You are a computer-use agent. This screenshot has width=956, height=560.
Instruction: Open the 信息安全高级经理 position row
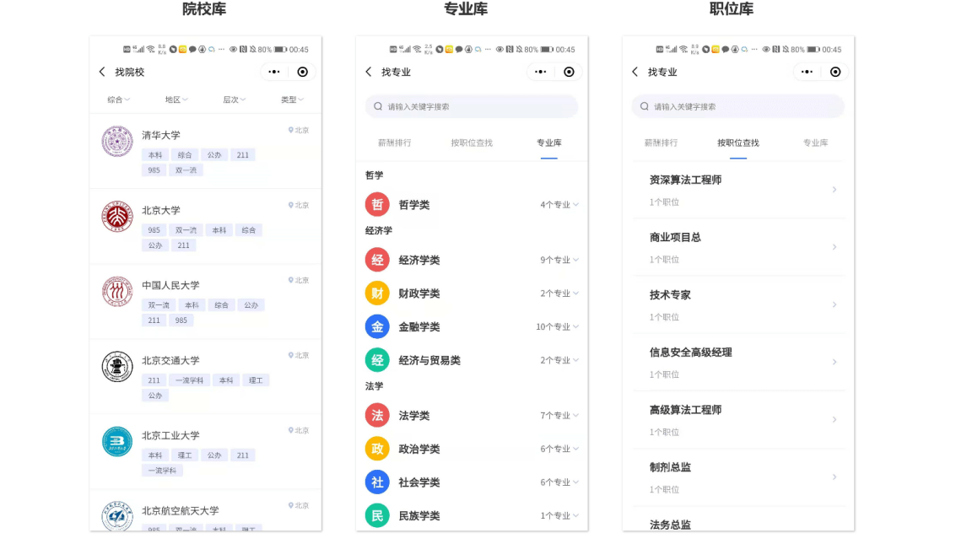pyautogui.click(x=737, y=363)
